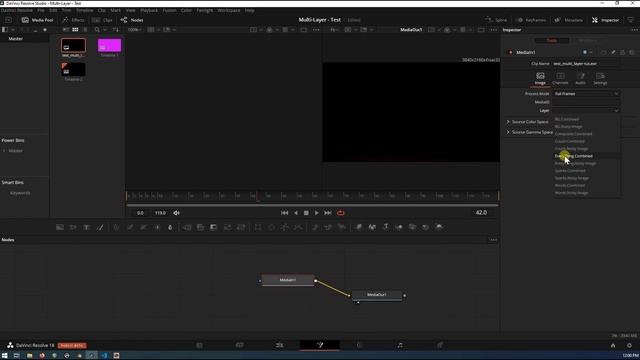
Task: Add a Merge node from toolbar
Action: [x=187, y=227]
